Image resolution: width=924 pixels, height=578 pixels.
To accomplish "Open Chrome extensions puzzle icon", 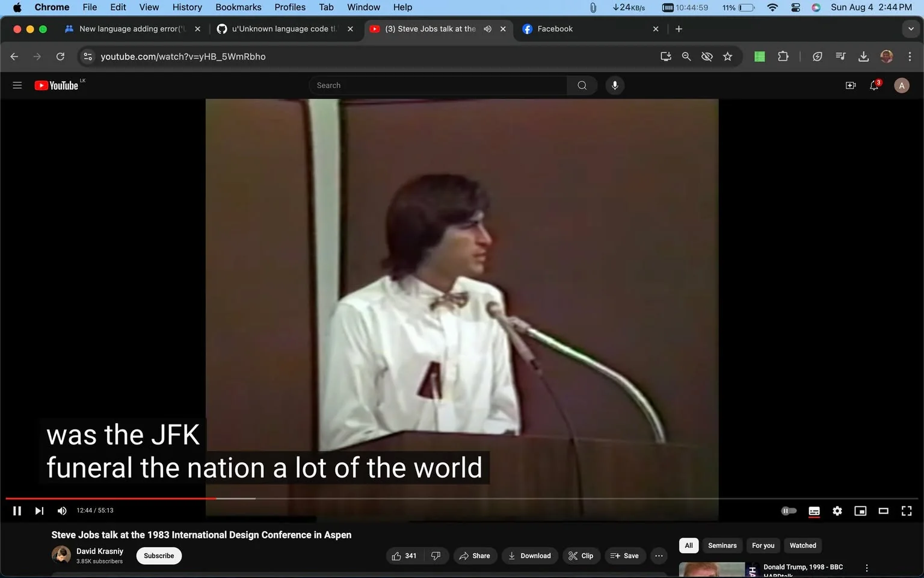I will point(783,57).
